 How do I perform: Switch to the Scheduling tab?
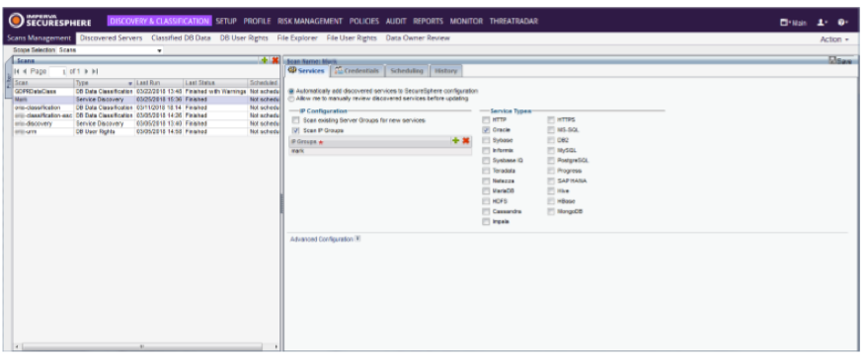[x=406, y=71]
